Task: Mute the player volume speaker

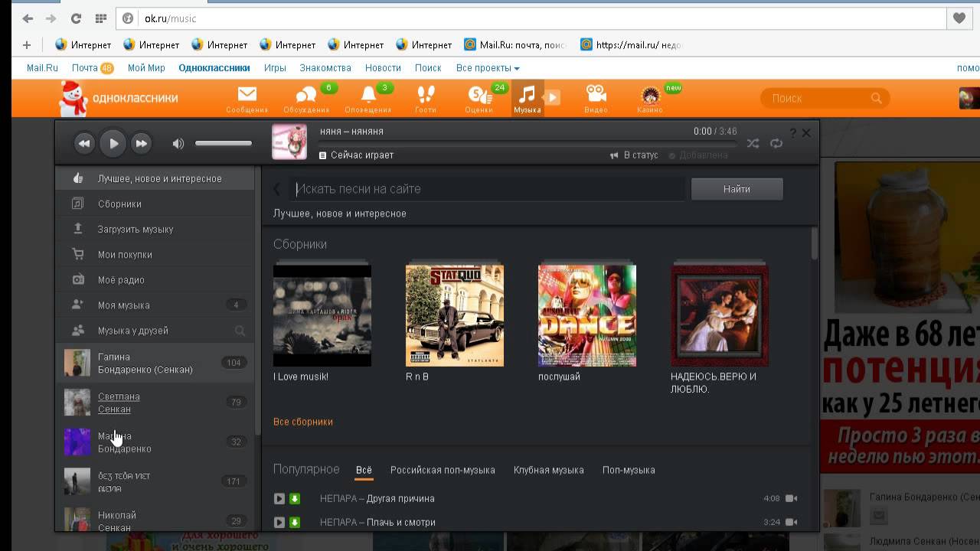Action: [178, 143]
